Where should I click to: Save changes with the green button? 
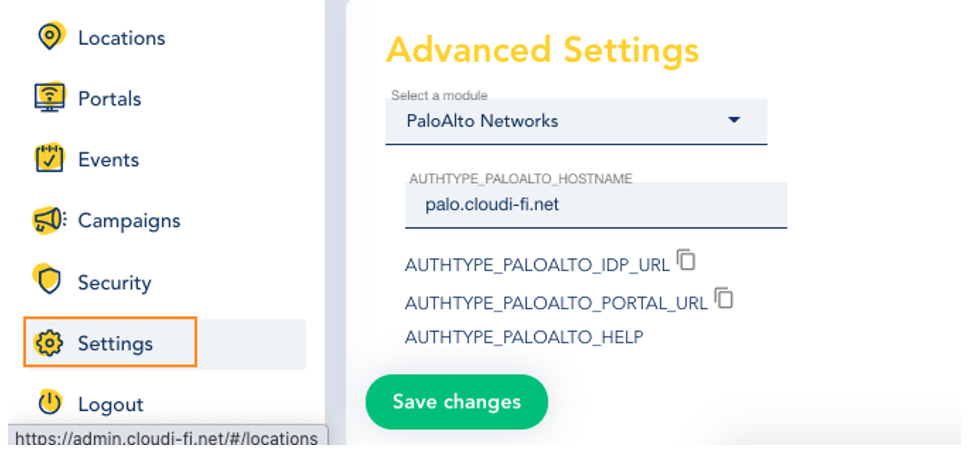[x=456, y=402]
